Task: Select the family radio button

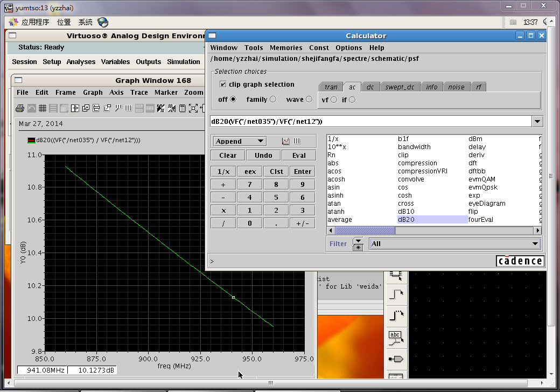Action: (273, 99)
